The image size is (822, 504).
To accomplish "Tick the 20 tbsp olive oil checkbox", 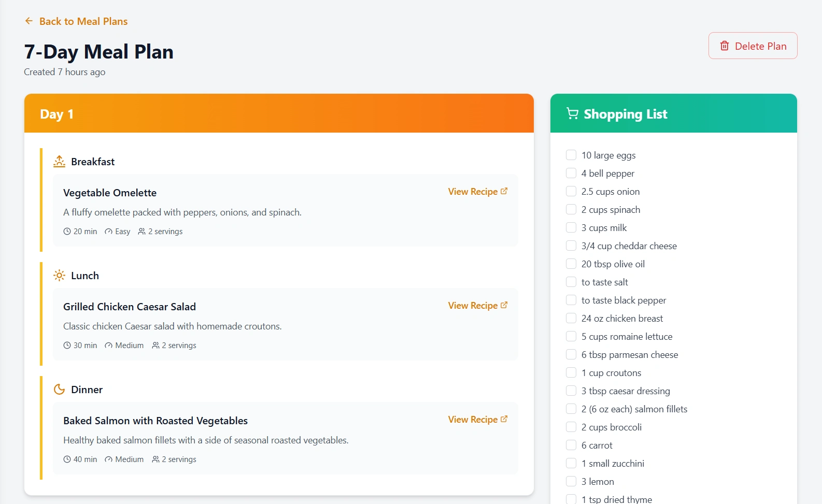I will click(x=571, y=264).
